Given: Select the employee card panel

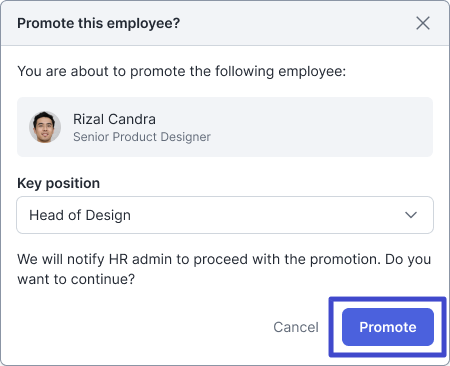Looking at the screenshot, I should 225,127.
